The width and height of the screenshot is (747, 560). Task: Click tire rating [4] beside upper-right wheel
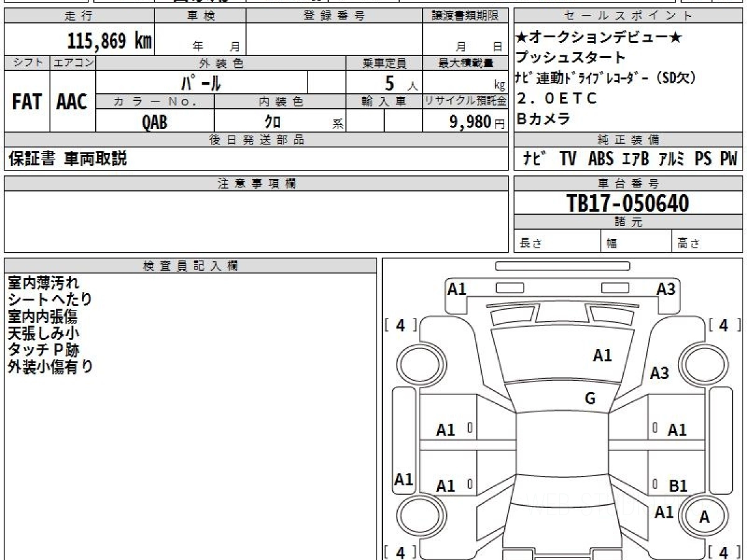(725, 325)
